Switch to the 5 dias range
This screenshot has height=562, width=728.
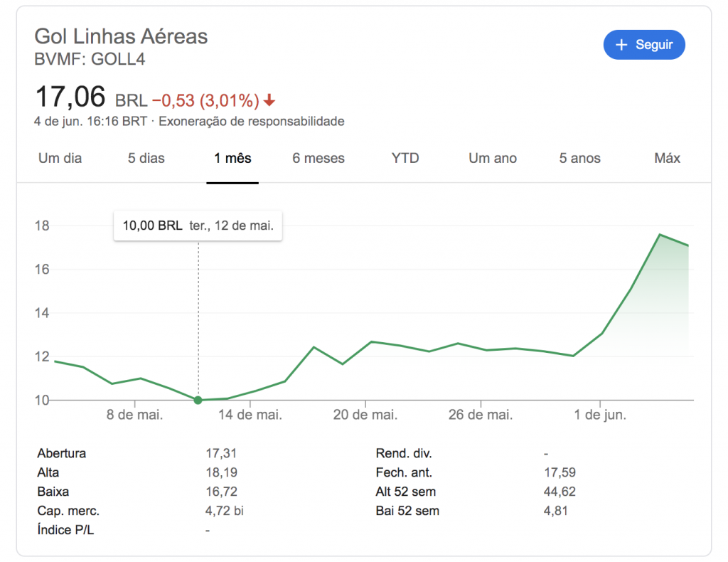click(146, 159)
